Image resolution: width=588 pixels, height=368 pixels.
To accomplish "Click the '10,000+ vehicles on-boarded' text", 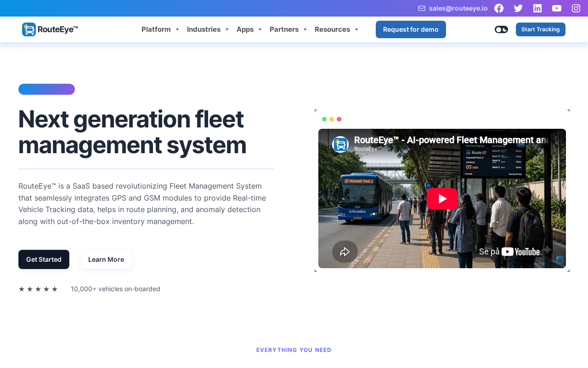I will tap(115, 289).
